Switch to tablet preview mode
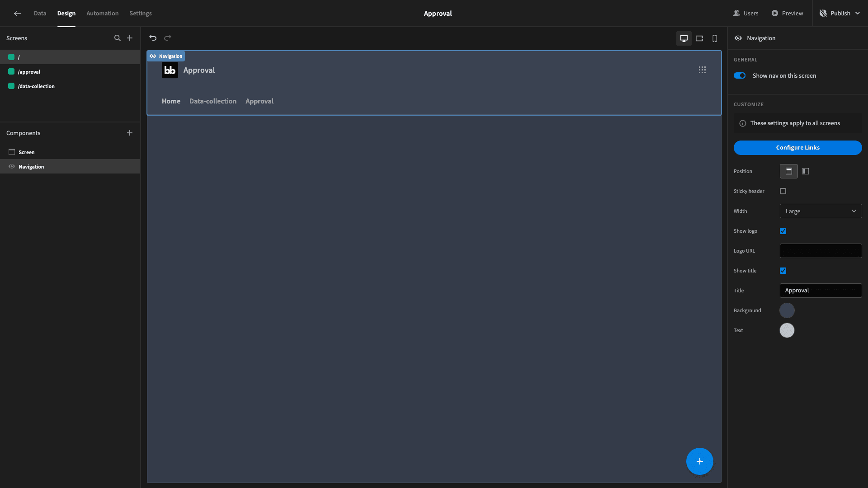The height and width of the screenshot is (488, 868). click(x=699, y=38)
